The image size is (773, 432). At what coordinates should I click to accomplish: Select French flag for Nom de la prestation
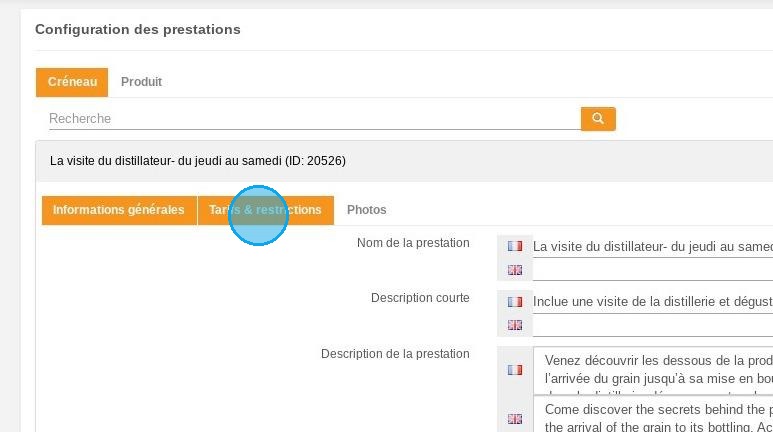[515, 246]
